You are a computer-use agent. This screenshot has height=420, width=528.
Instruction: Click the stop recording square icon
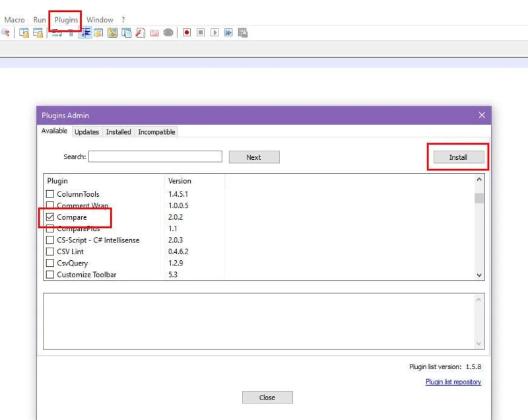pyautogui.click(x=201, y=32)
